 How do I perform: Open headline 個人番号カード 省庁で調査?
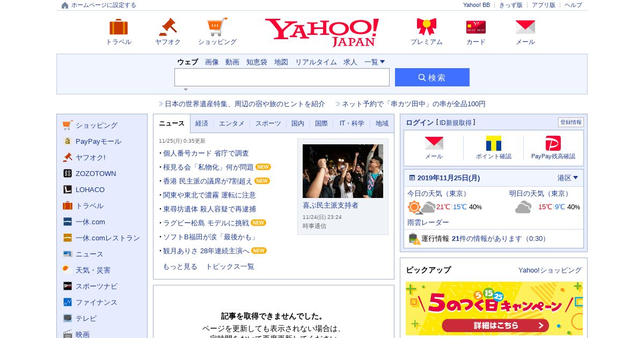click(x=206, y=153)
